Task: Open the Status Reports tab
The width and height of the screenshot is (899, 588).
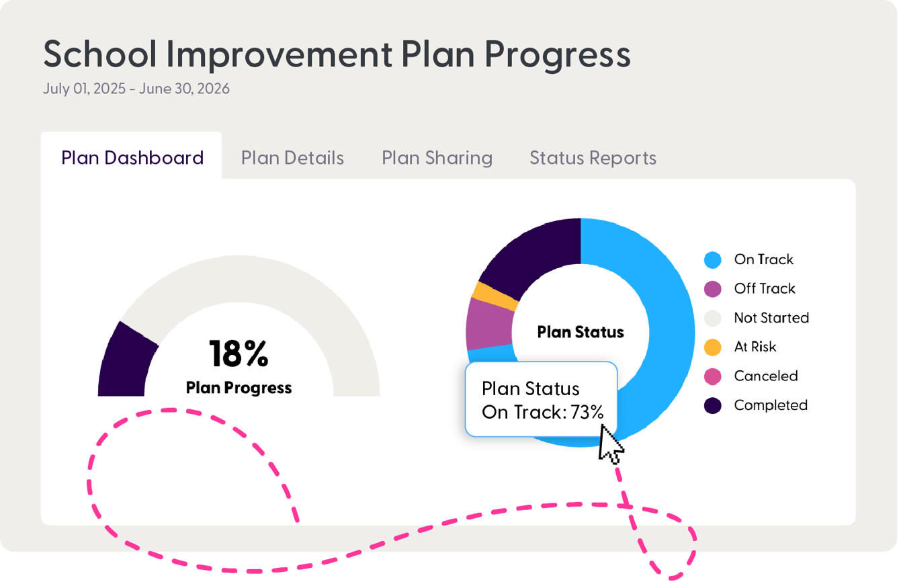Action: tap(593, 158)
